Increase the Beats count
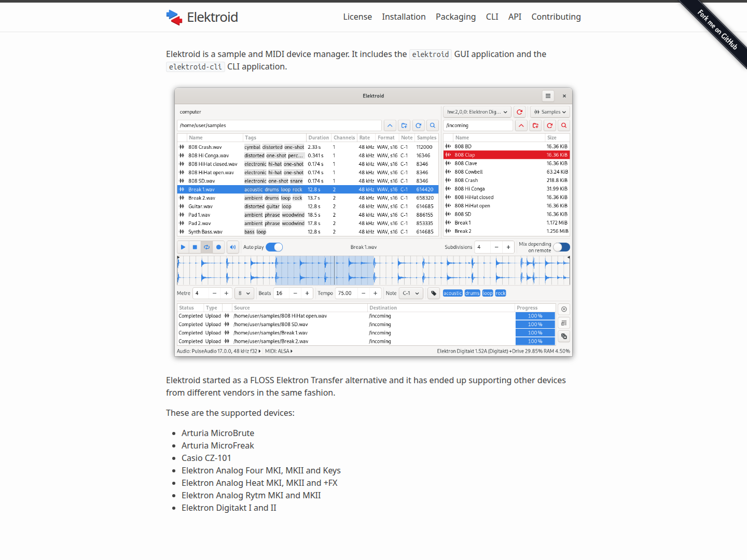The image size is (747, 560). pyautogui.click(x=307, y=293)
